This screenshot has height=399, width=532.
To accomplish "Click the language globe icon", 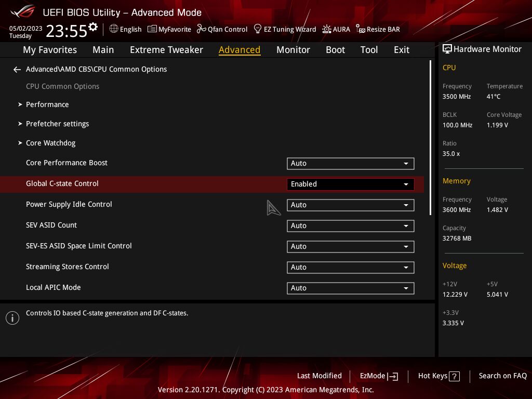I will pyautogui.click(x=114, y=29).
